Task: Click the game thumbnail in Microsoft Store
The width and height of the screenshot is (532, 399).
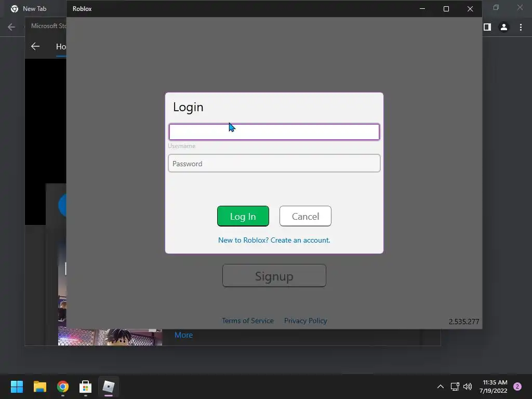Action: pos(110,337)
